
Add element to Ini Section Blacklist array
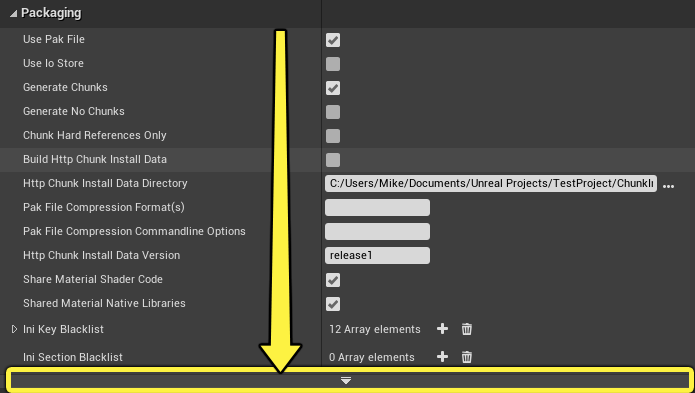click(x=442, y=357)
